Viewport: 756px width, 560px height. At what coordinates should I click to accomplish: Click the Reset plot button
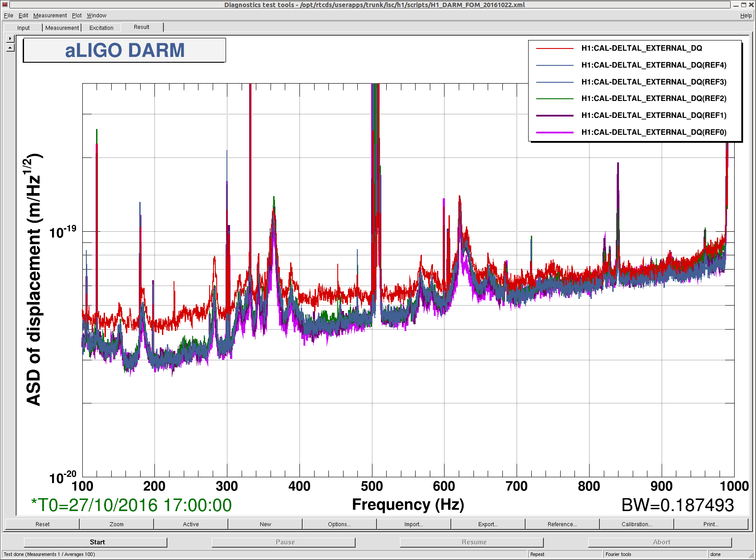[42, 524]
